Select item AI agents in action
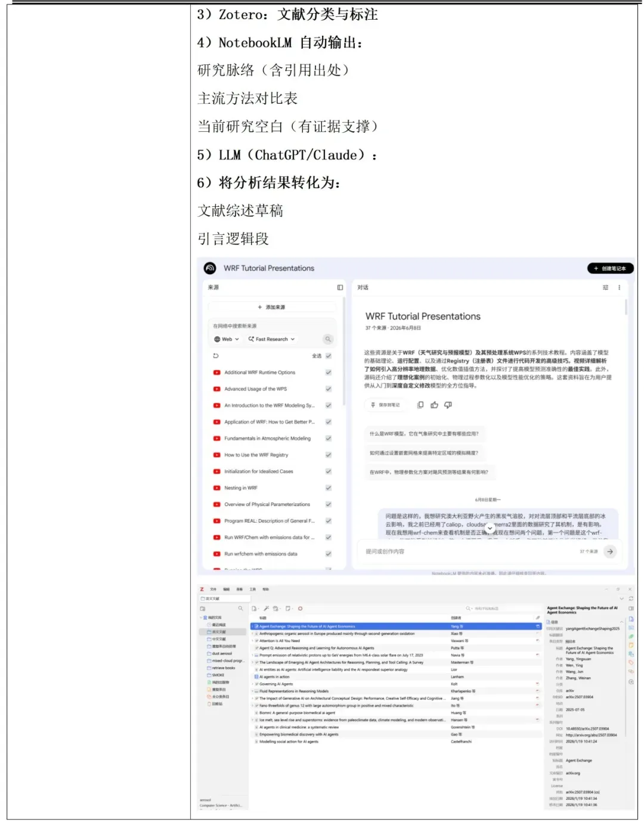 point(274,677)
